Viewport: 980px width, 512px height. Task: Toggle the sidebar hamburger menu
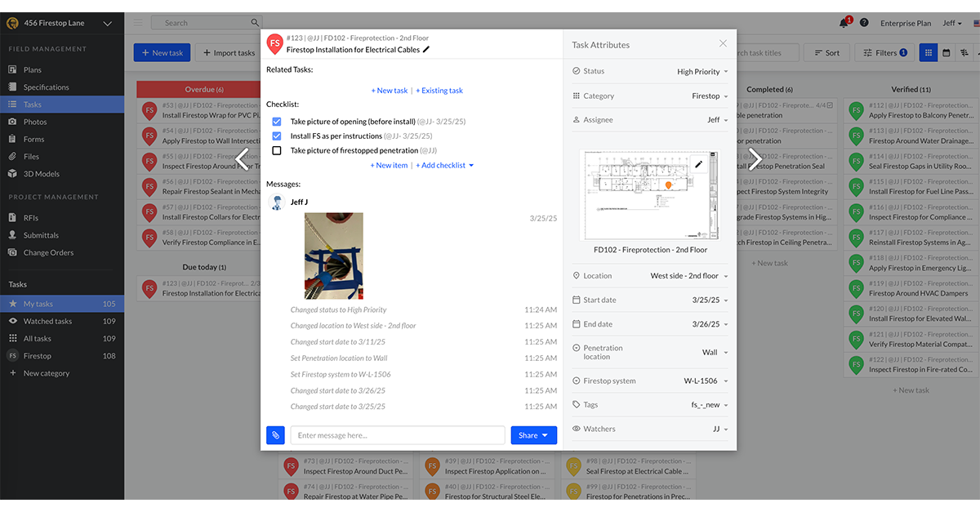pos(138,23)
